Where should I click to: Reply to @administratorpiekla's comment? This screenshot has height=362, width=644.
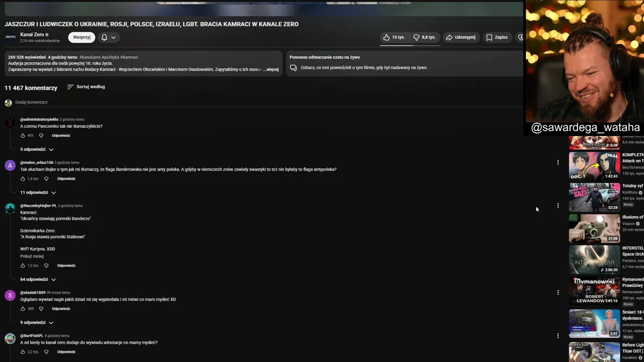coord(61,136)
